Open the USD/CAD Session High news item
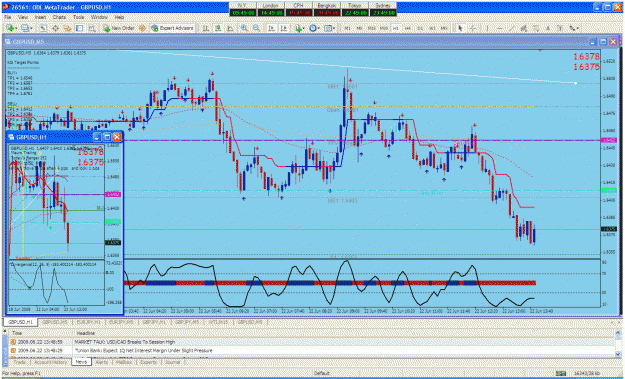Viewport: 625px width, 379px height. (125, 342)
